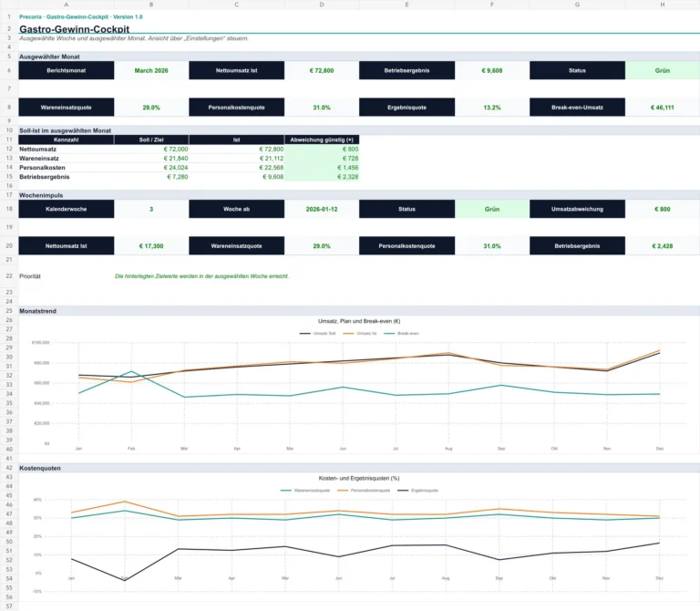Click the calendar week value '3'
Screen dimensions: 700x611
151,209
